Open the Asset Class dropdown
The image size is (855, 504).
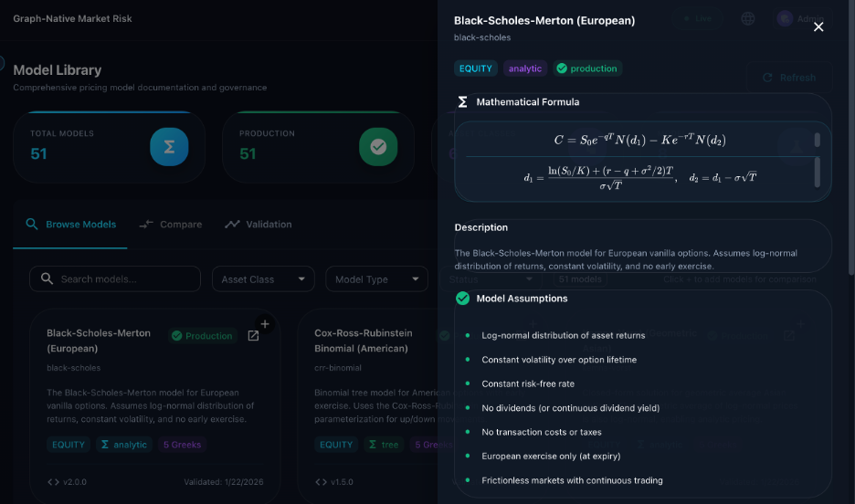click(263, 279)
